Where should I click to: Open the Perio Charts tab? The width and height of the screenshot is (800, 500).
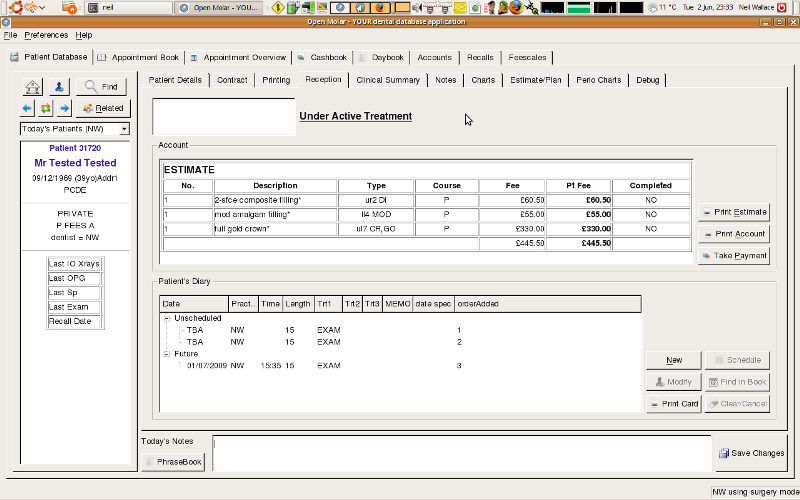[598, 80]
